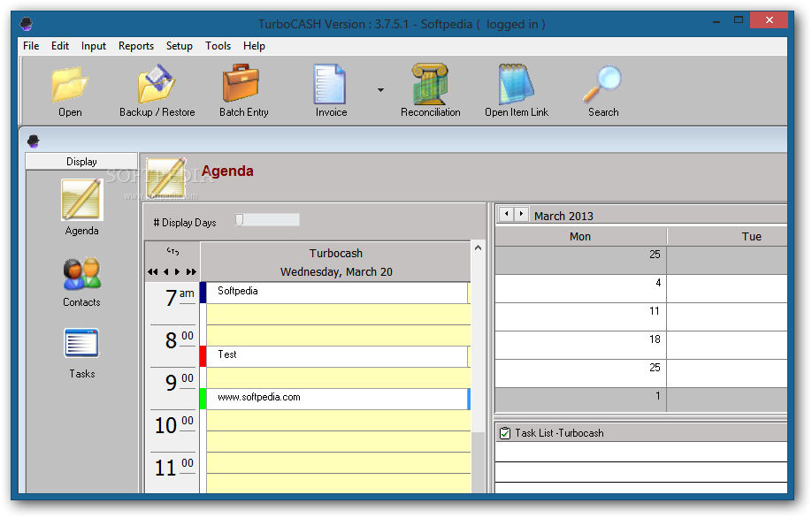This screenshot has height=518, width=812.
Task: Select Monday 18 in March calendar
Action: point(580,345)
